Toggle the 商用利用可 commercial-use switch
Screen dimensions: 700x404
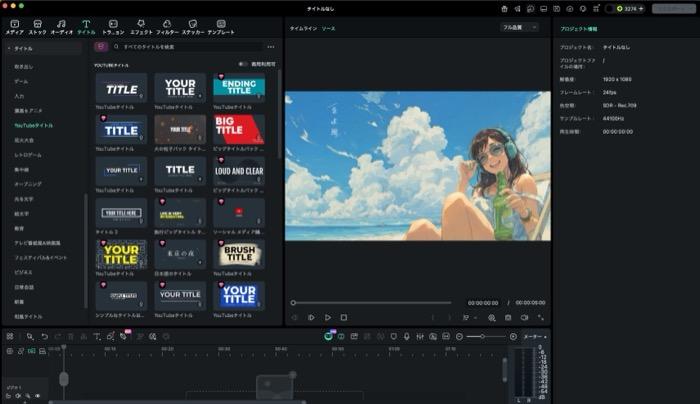click(x=242, y=64)
